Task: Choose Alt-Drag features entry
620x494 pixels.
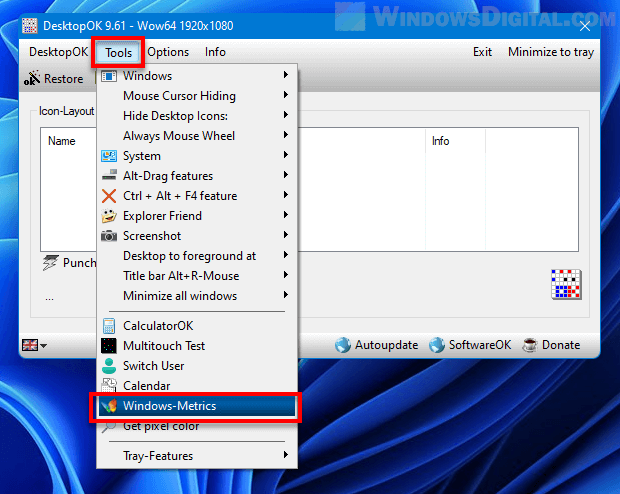Action: pos(197,176)
